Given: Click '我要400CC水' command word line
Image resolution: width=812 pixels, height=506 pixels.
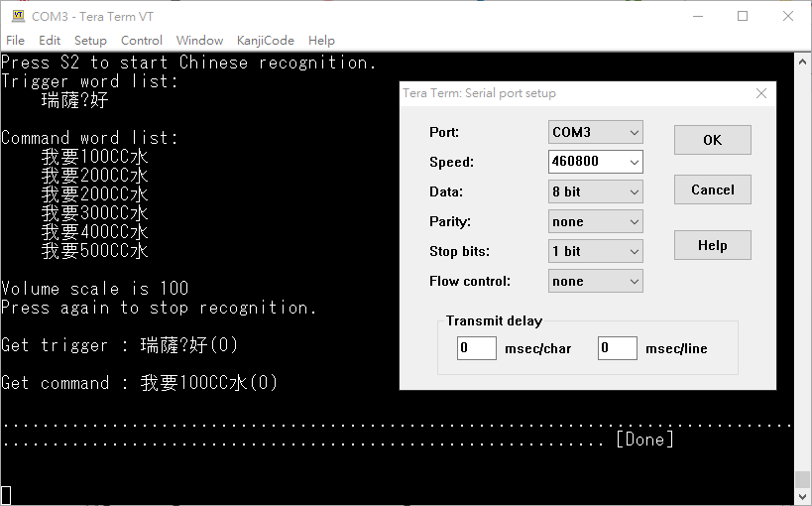Looking at the screenshot, I should 95,232.
